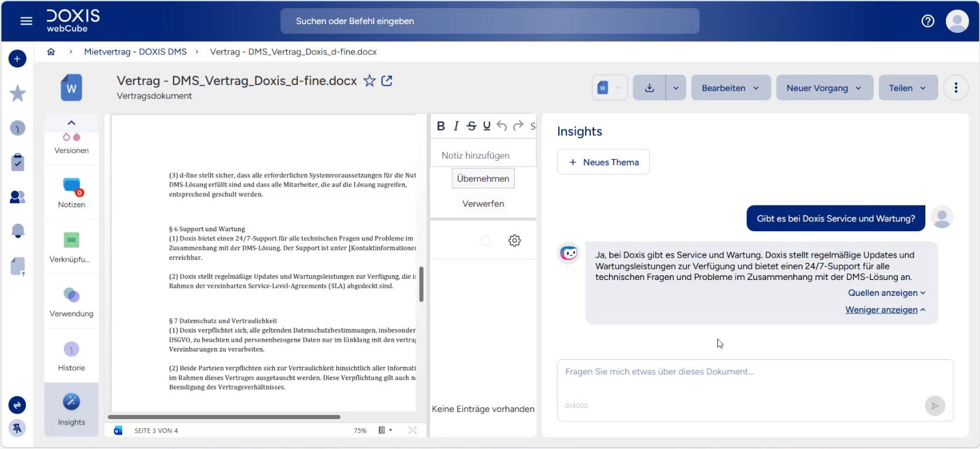Screen dimensions: 980x449
Task: Click the SEITE 3 VON 4 page indicator
Action: [156, 431]
